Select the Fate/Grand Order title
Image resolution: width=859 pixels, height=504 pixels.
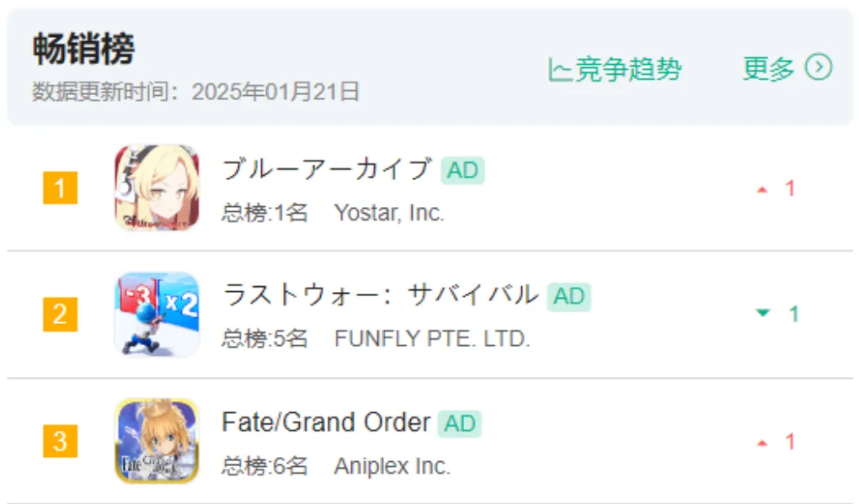click(326, 422)
